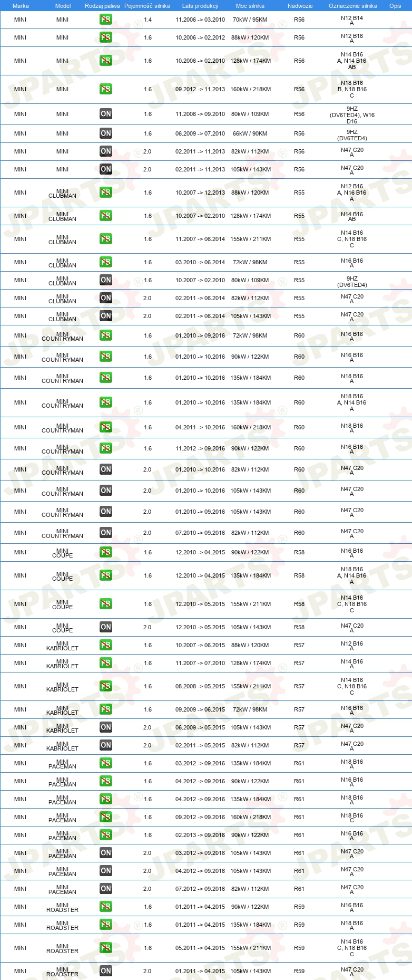Select the 09.2012 -> 11.2013 production years cell
This screenshot has width=412, height=980.
200,89
